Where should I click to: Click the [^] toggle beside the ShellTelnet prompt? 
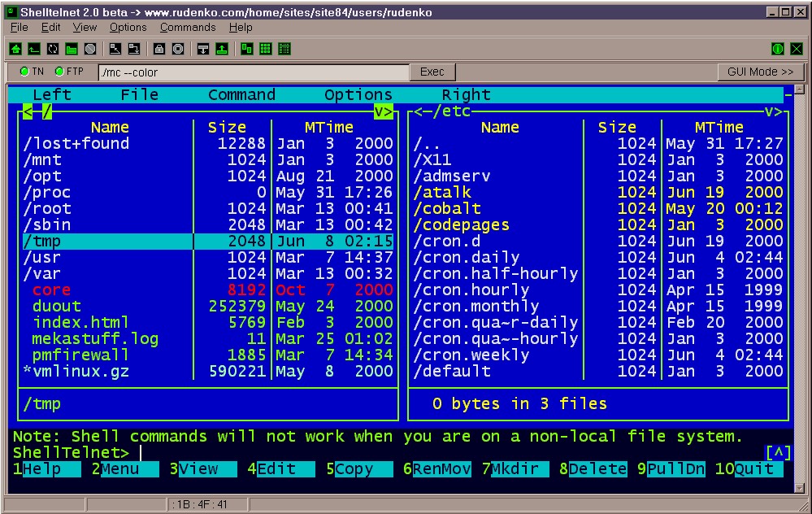pyautogui.click(x=778, y=453)
